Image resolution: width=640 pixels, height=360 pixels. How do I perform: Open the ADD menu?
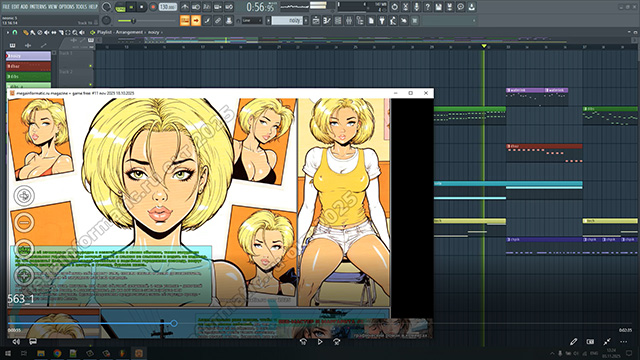(x=24, y=7)
